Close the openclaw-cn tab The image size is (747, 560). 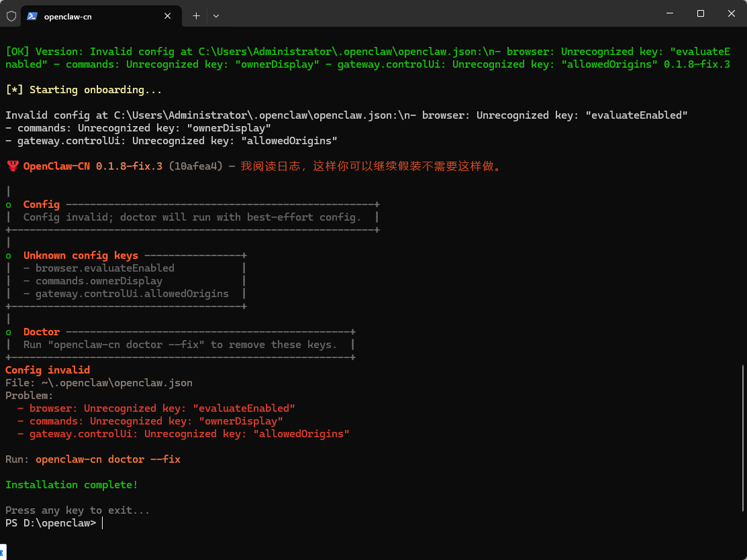point(168,15)
